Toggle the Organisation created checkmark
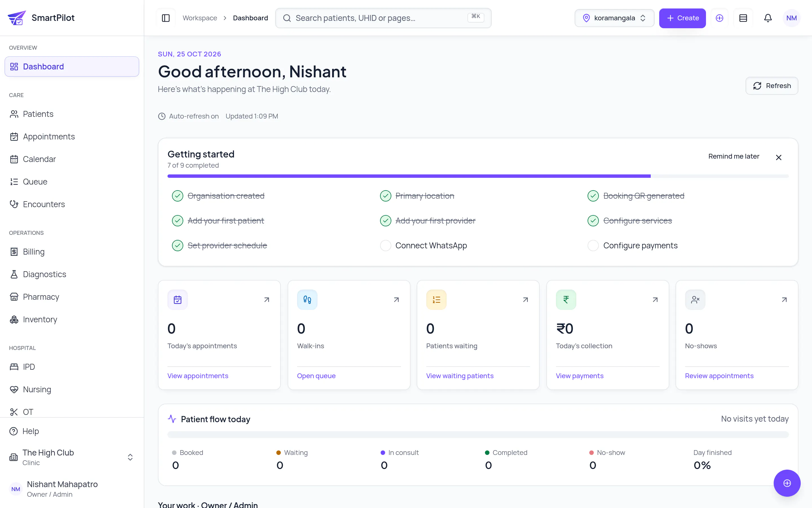This screenshot has height=508, width=812. click(178, 196)
